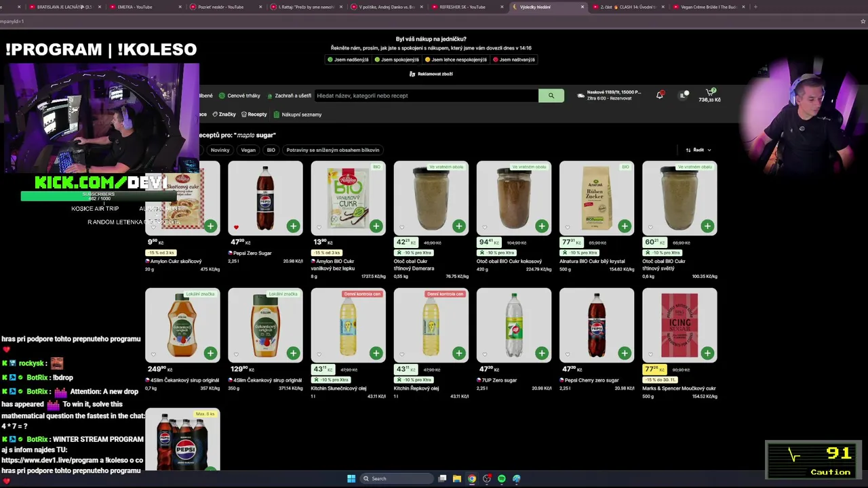The image size is (868, 488).
Task: Open Chrome from the taskbar
Action: coord(472,479)
